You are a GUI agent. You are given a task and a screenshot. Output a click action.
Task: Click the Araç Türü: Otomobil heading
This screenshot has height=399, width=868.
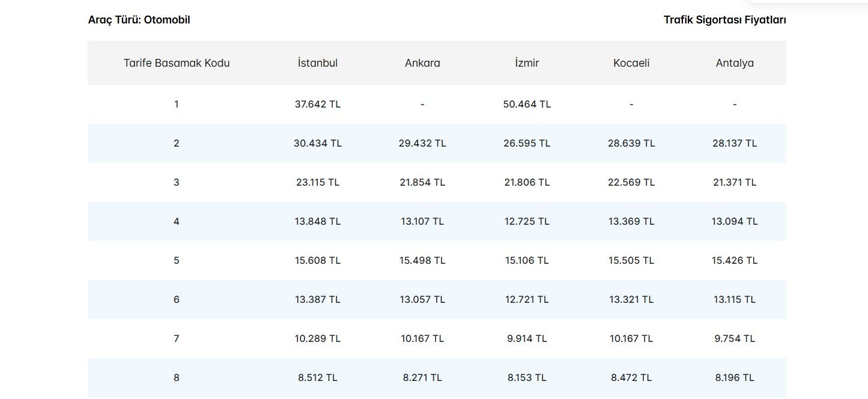(x=139, y=20)
